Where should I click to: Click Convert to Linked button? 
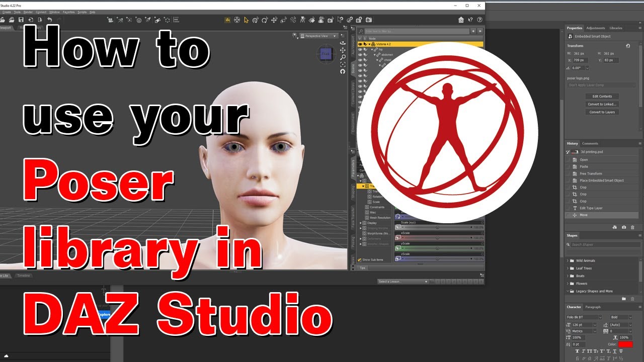click(x=602, y=104)
